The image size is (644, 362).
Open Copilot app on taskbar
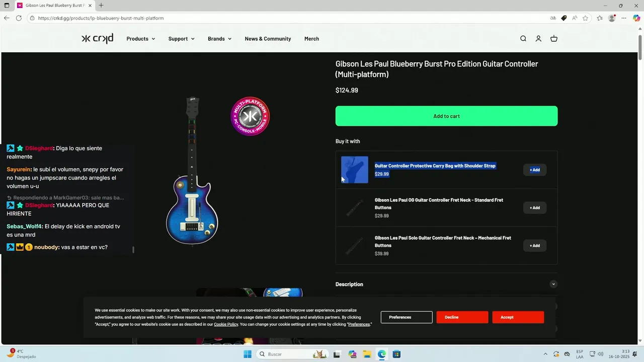pyautogui.click(x=352, y=354)
